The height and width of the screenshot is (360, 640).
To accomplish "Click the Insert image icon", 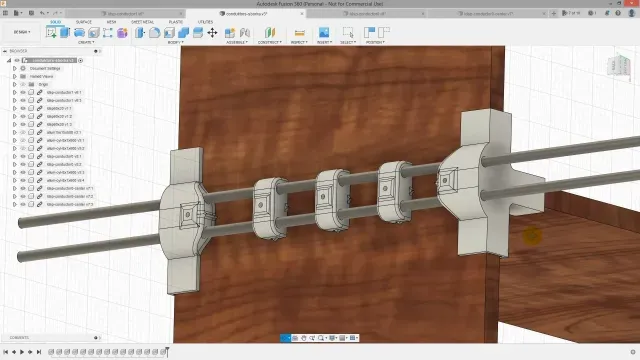I will click(x=324, y=33).
